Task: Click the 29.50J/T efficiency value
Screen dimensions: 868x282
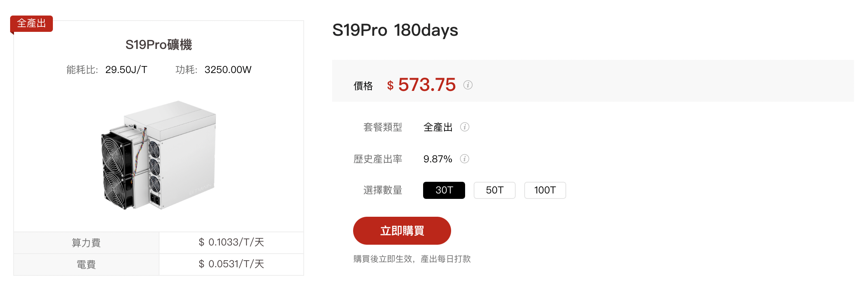Action: [x=126, y=70]
